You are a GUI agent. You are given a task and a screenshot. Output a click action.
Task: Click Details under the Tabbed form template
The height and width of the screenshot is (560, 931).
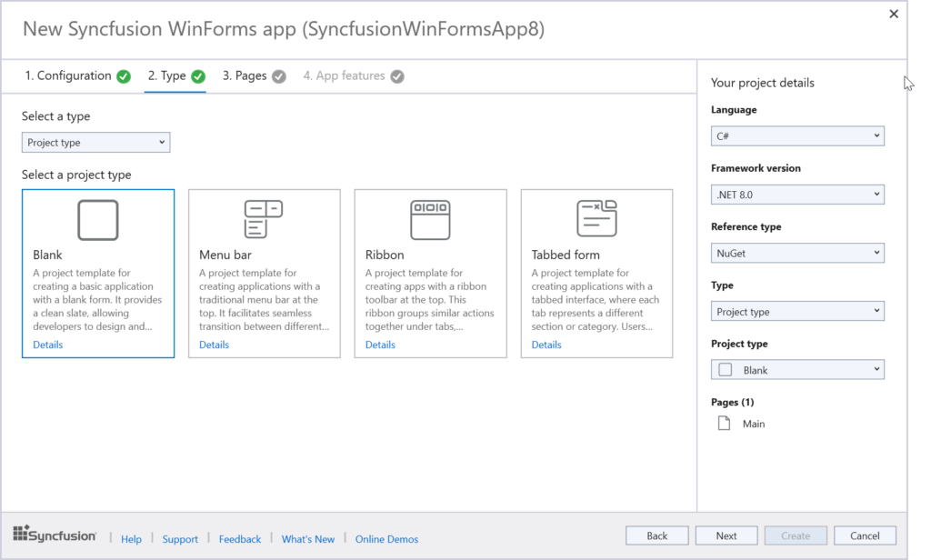pos(546,345)
